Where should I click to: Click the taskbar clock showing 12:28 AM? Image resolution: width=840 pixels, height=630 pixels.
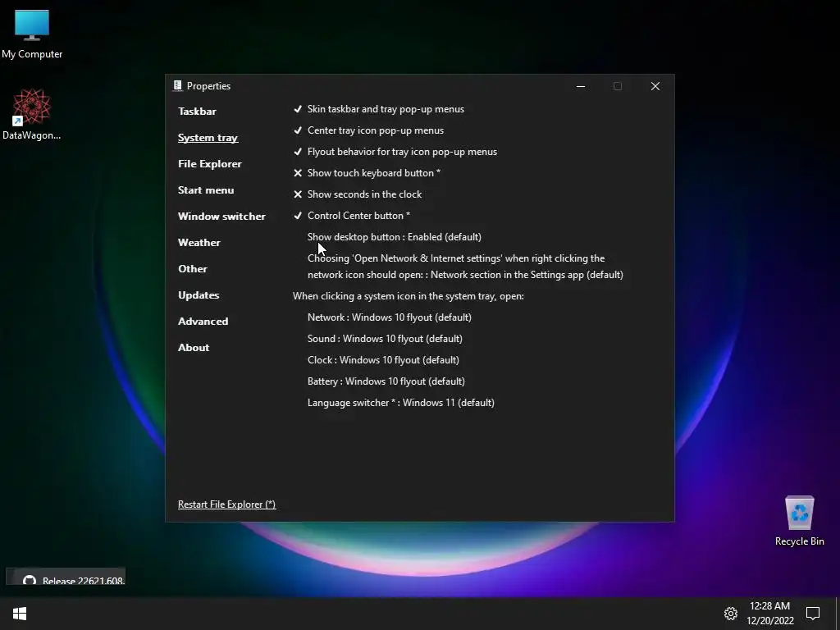click(x=769, y=614)
